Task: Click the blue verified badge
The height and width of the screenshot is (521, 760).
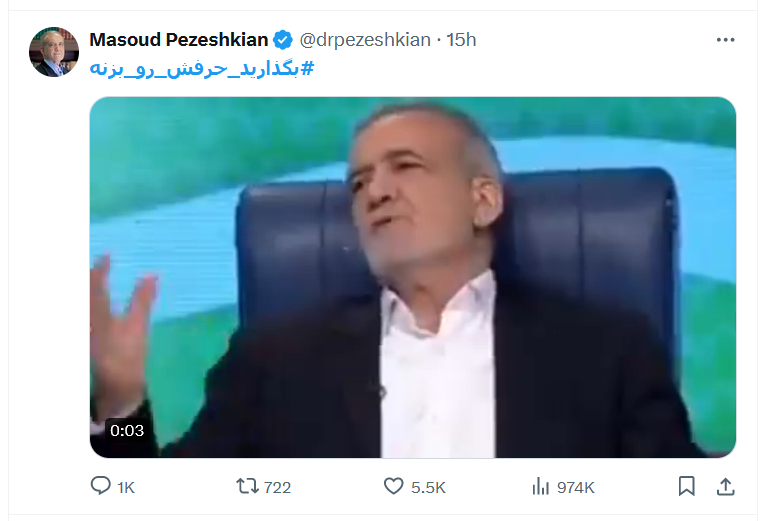Action: [283, 40]
